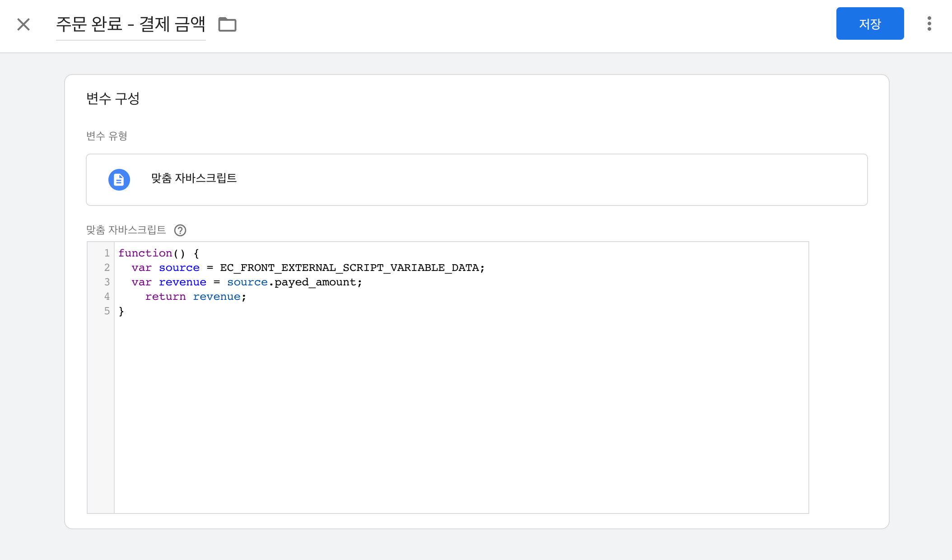Click payed_amount in the code editor

pos(315,282)
